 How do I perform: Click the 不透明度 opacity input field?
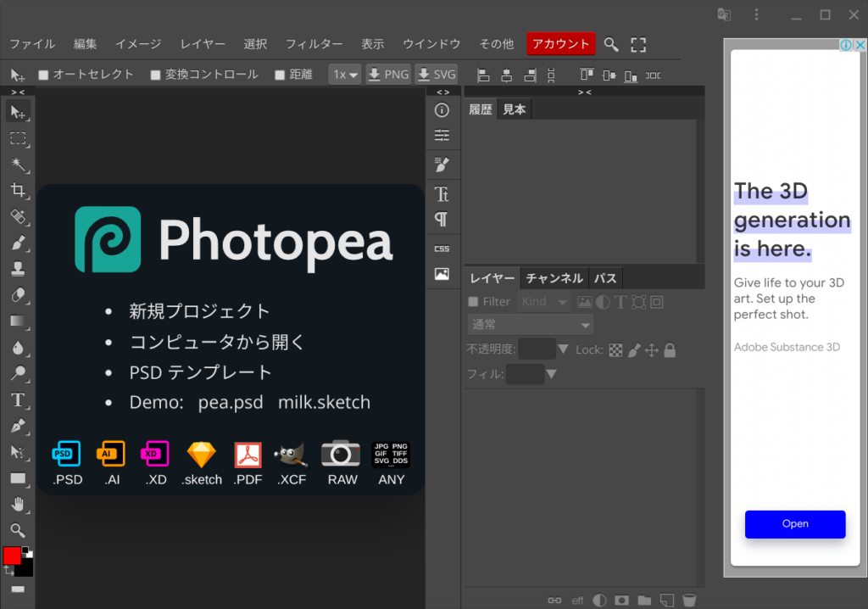coord(537,349)
